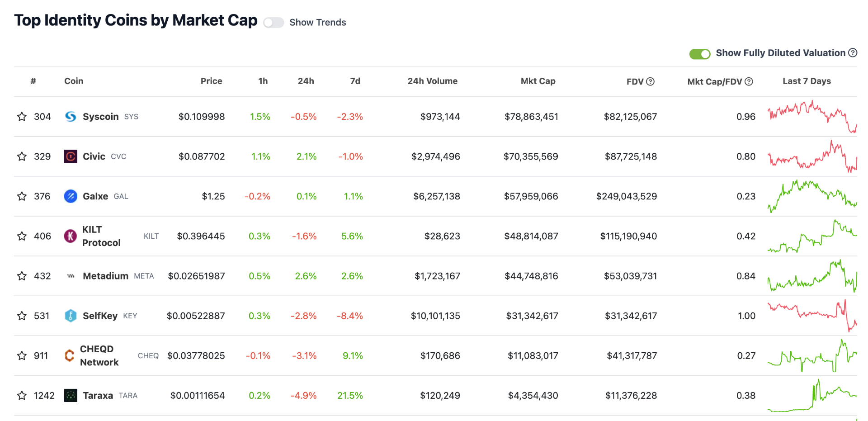Click KILT 24h volume $28,623
This screenshot has width=868, height=421.
(442, 236)
